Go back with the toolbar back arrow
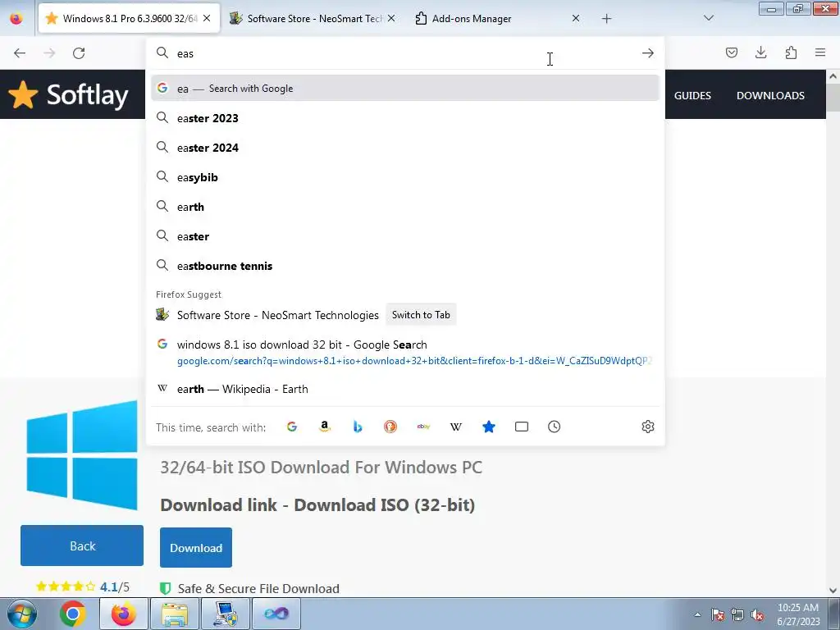 (20, 53)
